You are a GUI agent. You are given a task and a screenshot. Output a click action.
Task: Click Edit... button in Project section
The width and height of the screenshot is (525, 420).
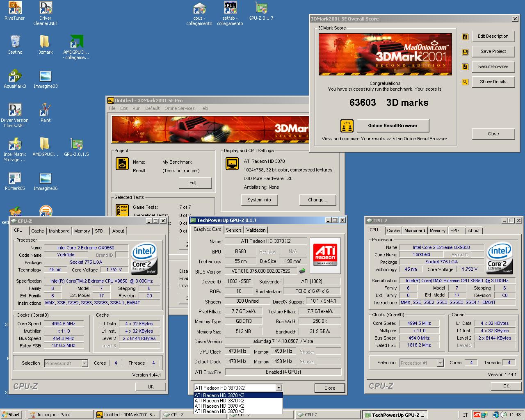click(195, 183)
